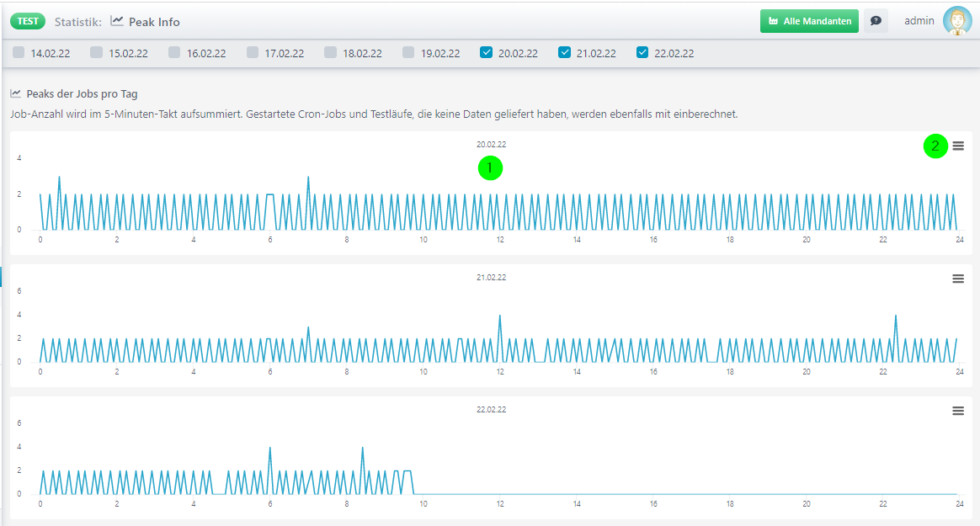
Task: Click the admin username label
Action: 919,20
